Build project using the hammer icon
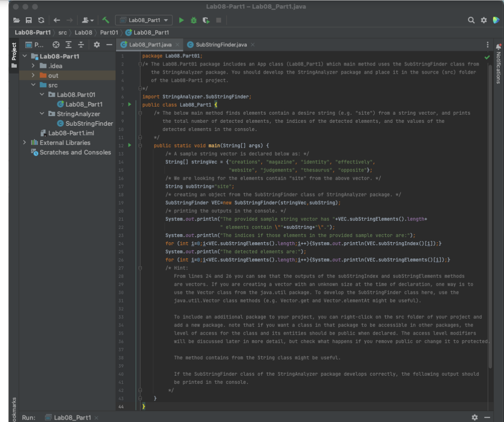This screenshot has height=422, width=504. [106, 20]
